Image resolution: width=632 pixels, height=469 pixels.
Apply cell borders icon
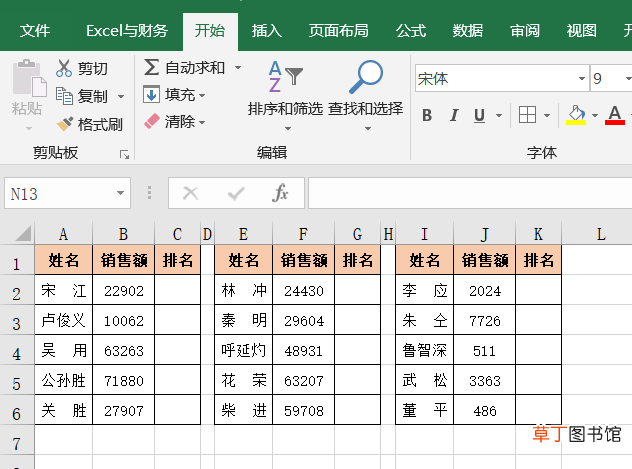(x=527, y=115)
